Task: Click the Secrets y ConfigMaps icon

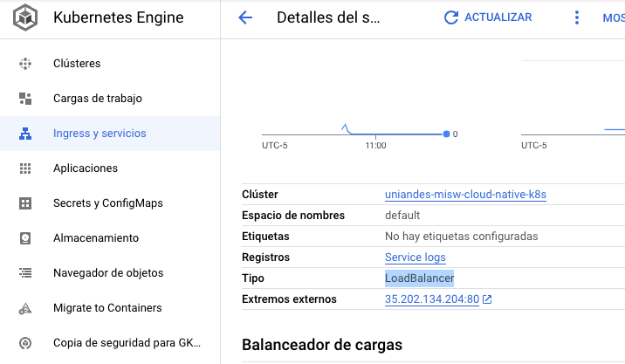Action: click(x=25, y=203)
